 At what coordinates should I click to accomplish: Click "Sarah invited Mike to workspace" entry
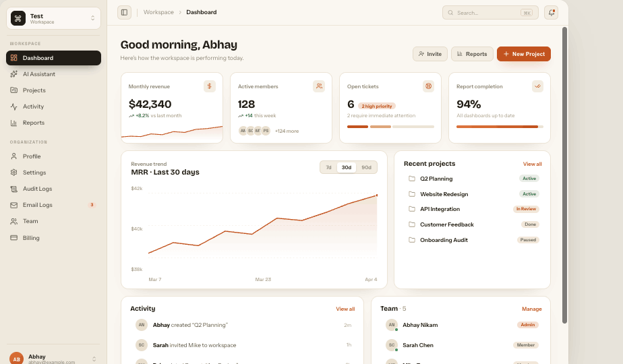click(243, 345)
